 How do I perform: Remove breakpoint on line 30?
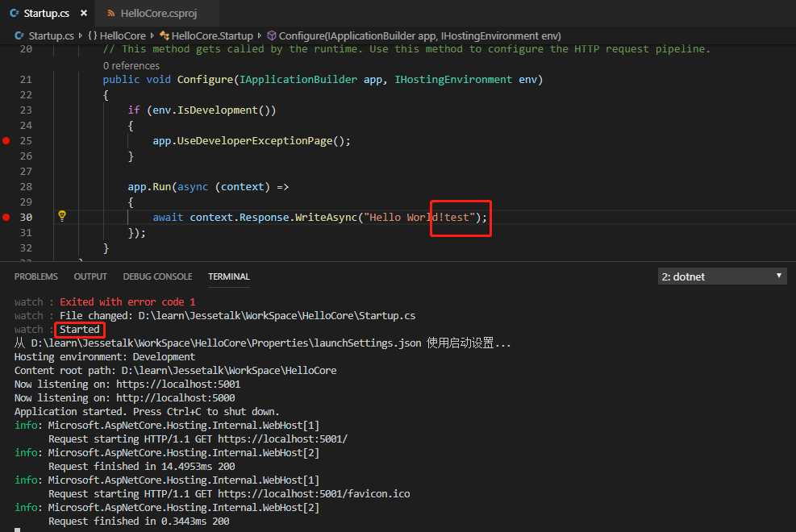tap(6, 218)
